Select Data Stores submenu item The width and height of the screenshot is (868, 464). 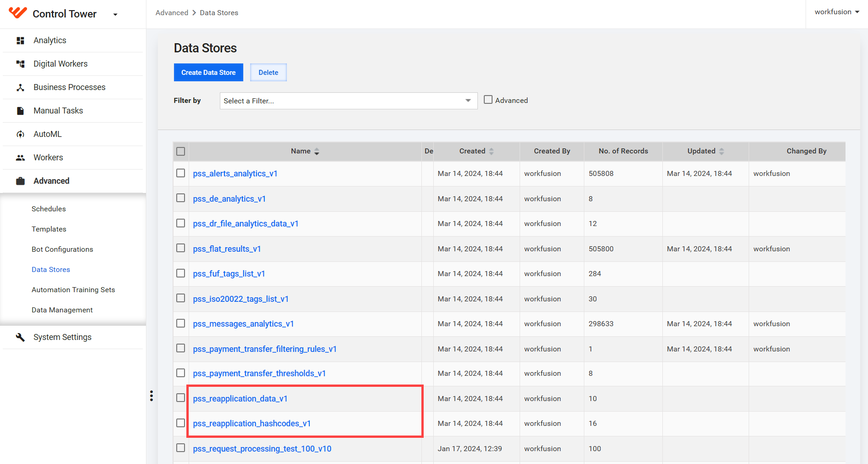click(51, 270)
